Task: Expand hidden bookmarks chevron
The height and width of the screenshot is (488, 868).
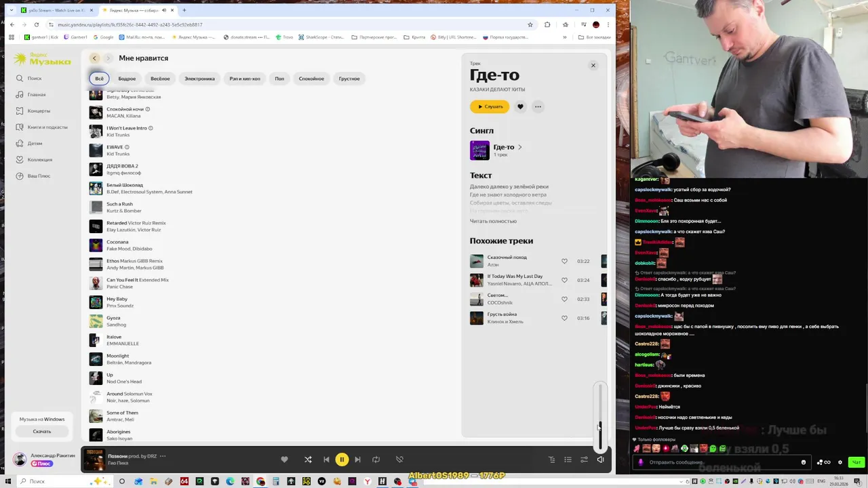Action: (565, 37)
